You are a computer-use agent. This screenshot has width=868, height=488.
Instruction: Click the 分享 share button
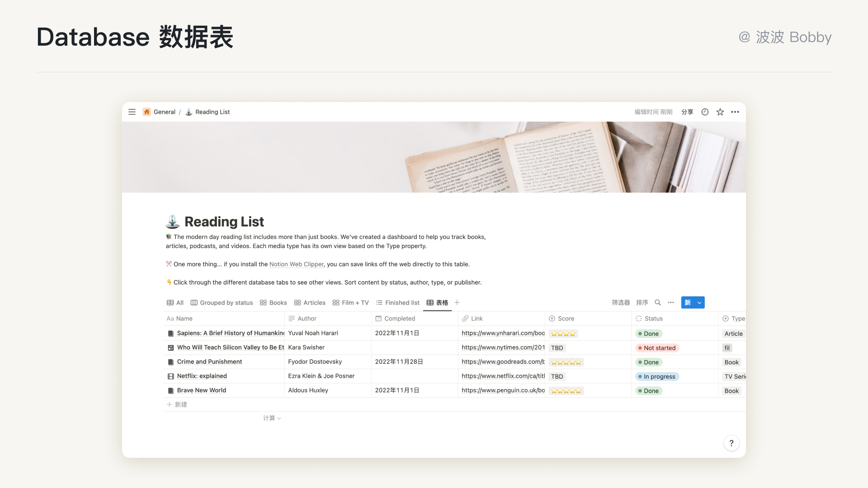(x=687, y=112)
